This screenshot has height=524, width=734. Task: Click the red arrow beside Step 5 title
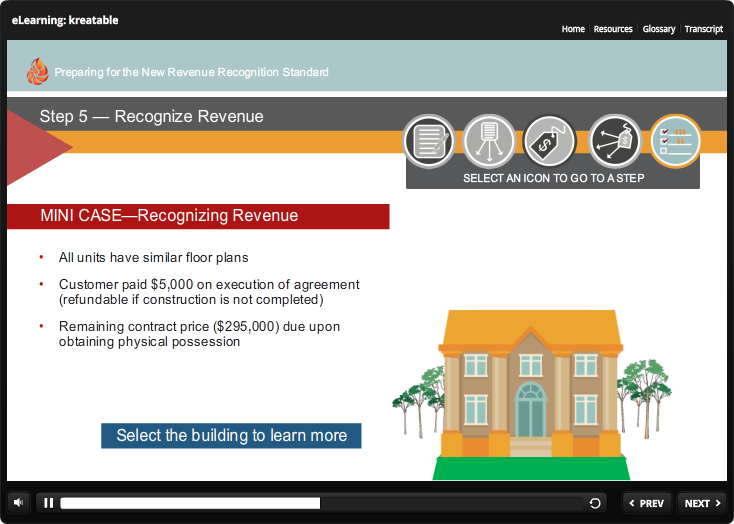tap(34, 147)
